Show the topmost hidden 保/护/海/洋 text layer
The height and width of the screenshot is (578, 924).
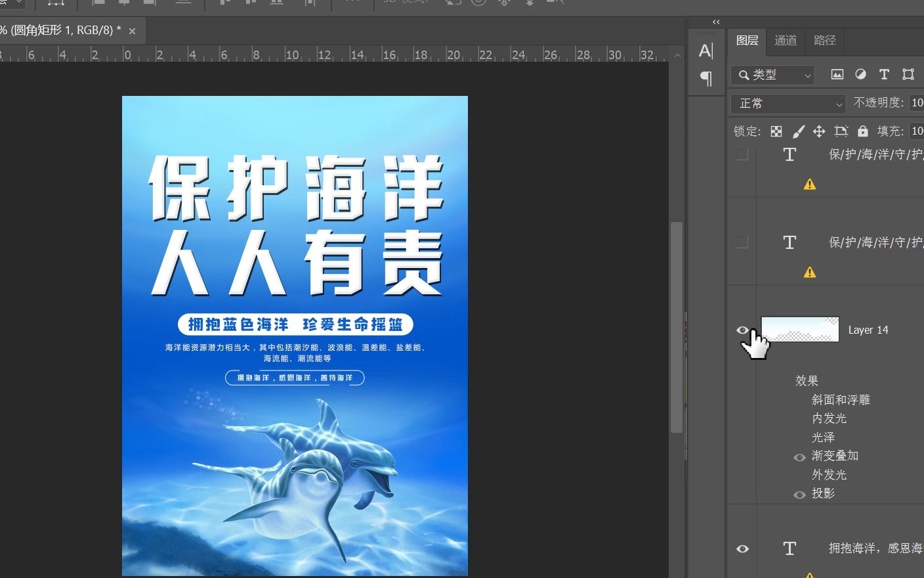click(x=742, y=154)
